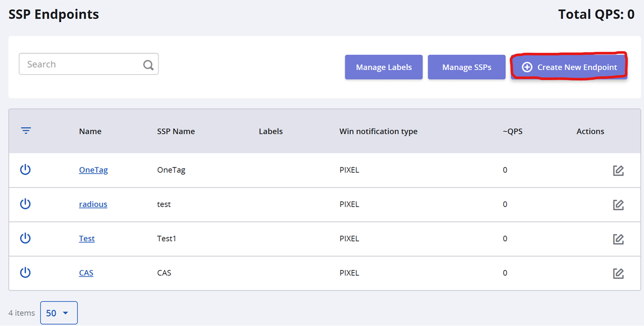Open the radious endpoint link
The width and height of the screenshot is (644, 326).
(93, 204)
